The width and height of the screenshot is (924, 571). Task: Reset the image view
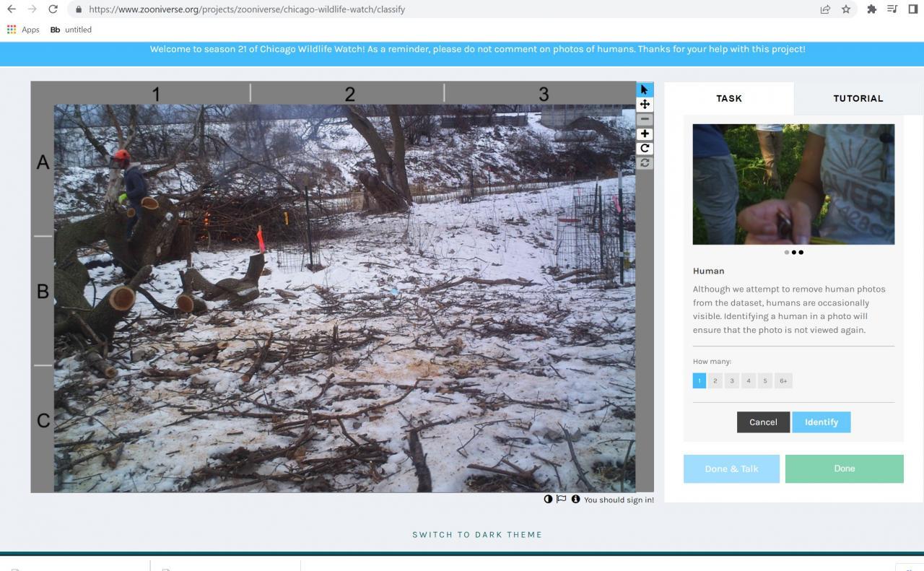pyautogui.click(x=645, y=163)
